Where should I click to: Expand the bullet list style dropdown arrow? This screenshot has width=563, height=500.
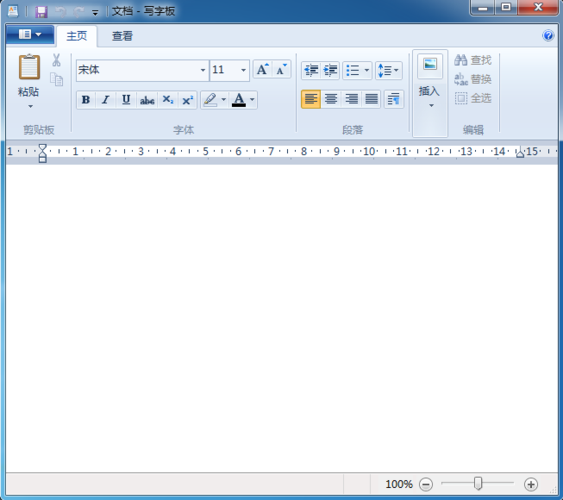pos(367,70)
